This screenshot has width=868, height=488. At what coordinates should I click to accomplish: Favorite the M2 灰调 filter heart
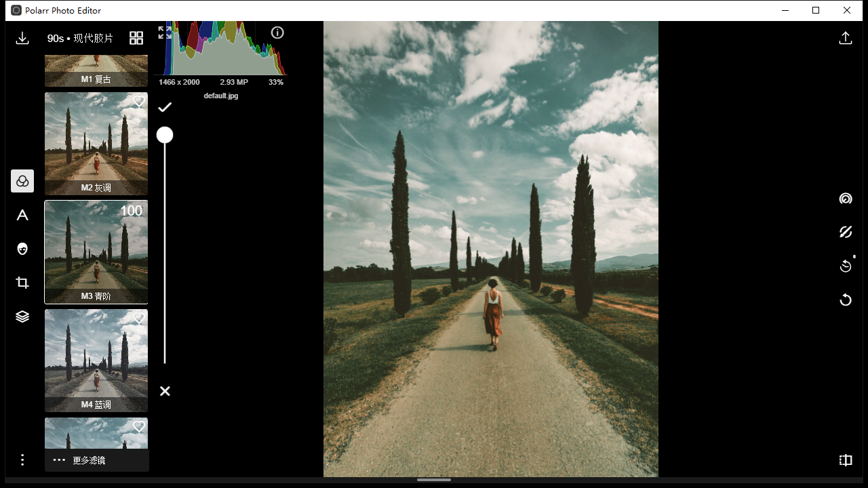[x=138, y=102]
